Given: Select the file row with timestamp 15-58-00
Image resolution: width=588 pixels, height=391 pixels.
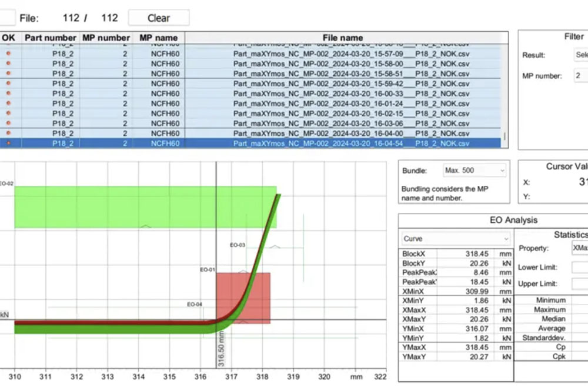Looking at the screenshot, I should 351,64.
